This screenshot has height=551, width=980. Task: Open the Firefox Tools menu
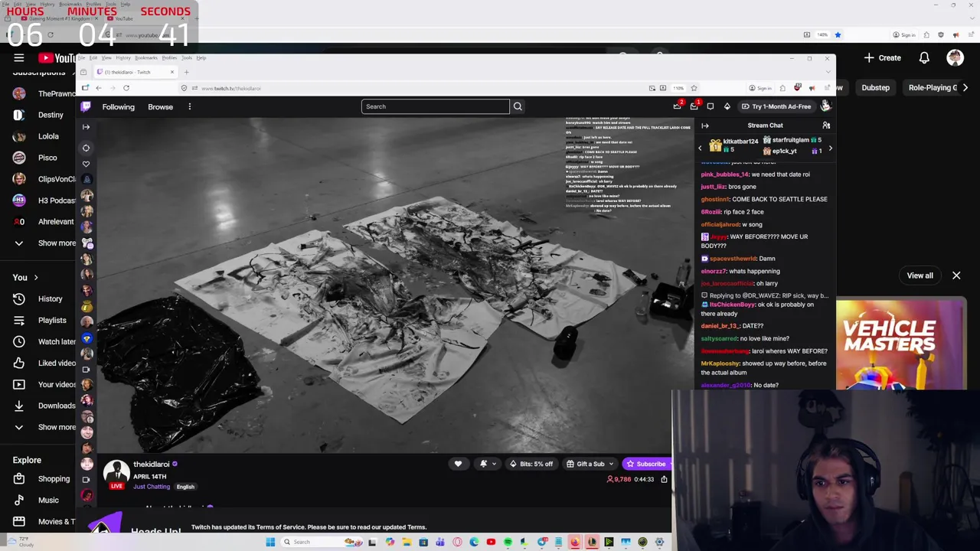point(186,58)
